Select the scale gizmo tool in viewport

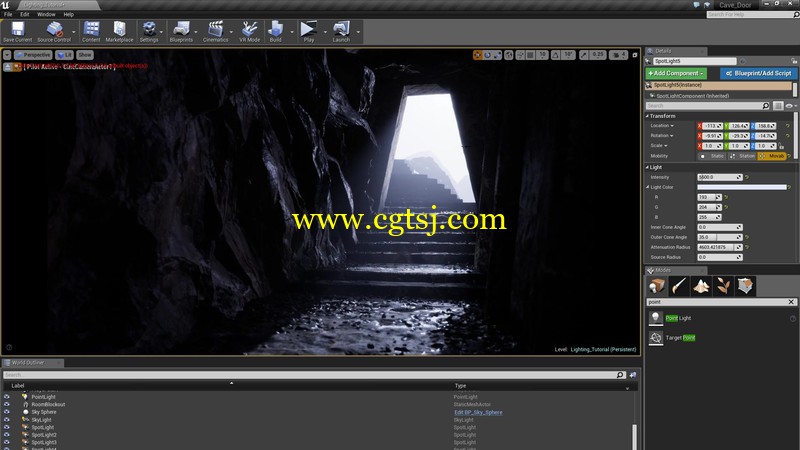point(497,55)
